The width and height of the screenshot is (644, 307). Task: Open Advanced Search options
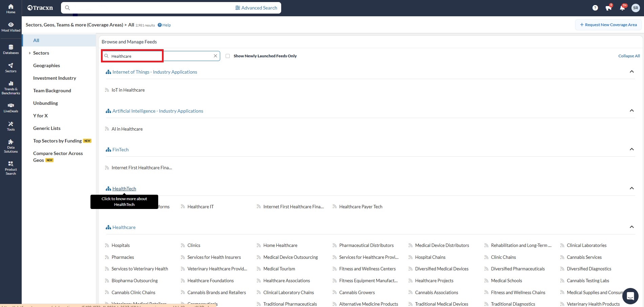point(256,8)
